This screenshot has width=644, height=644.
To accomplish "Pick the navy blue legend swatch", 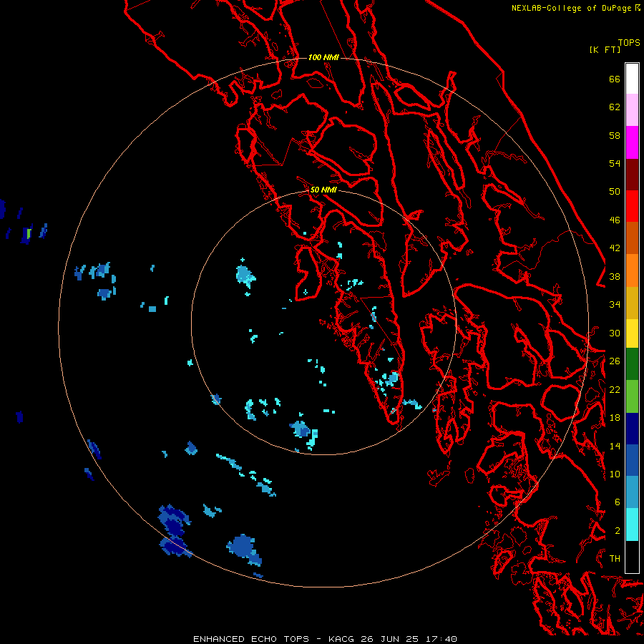I will pos(632,429).
